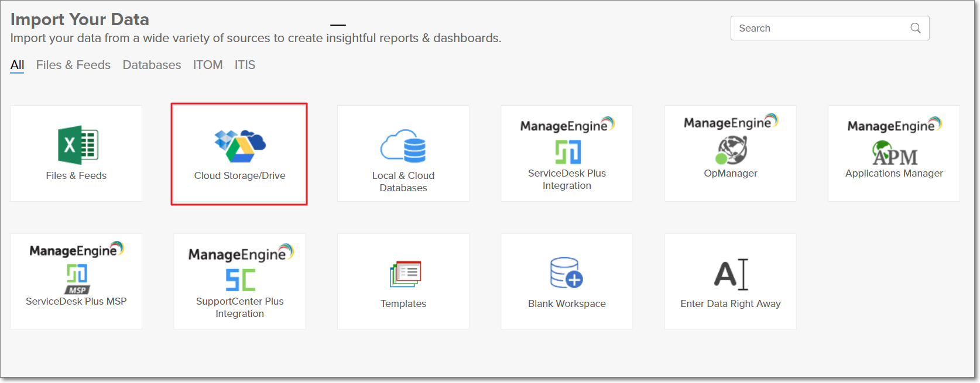Click the subtitle about importing data from sources

[x=256, y=38]
